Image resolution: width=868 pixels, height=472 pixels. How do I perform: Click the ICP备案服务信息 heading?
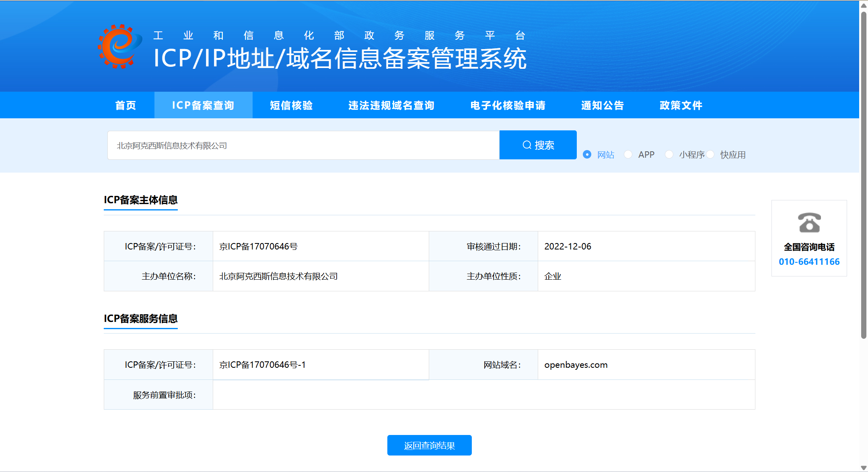[141, 319]
